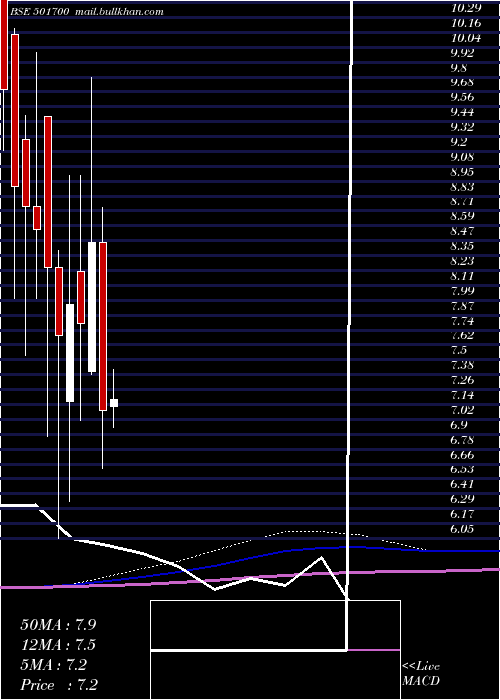Click the 7.02 price axis label
The height and width of the screenshot is (700, 500).
pyautogui.click(x=462, y=410)
